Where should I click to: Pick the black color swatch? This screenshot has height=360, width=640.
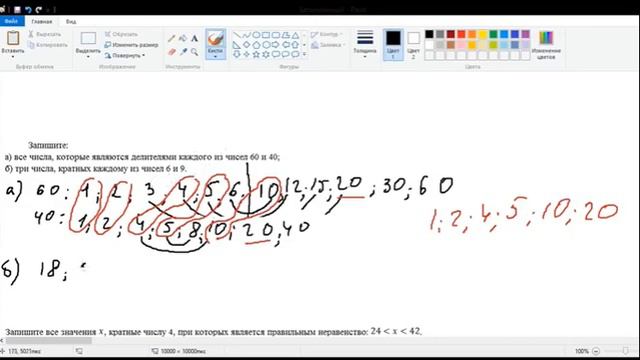point(429,34)
